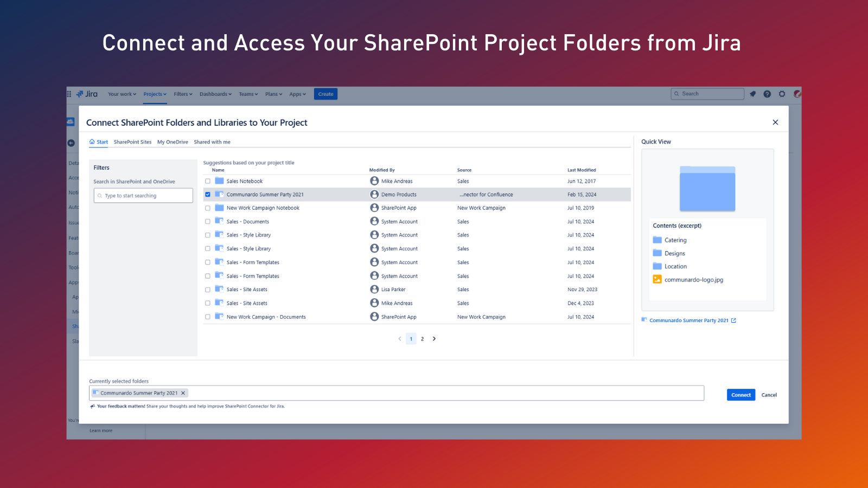Select page 2 of suggestions
The height and width of the screenshot is (488, 868).
(423, 339)
